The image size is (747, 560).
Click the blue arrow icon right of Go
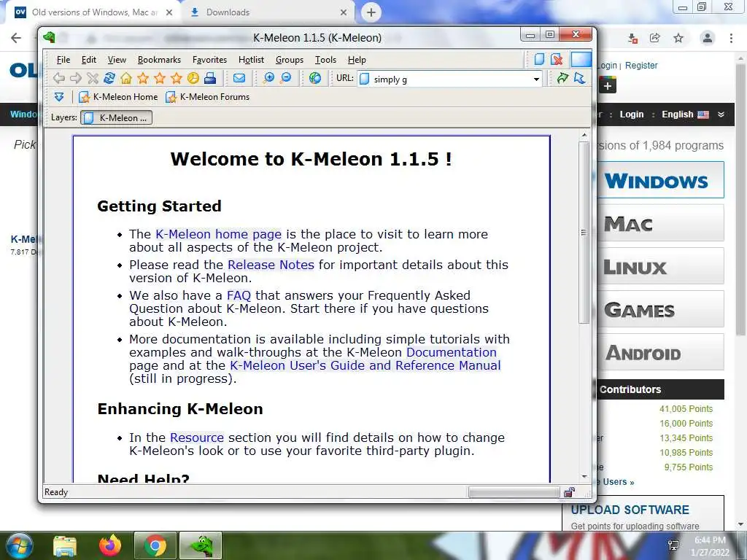click(579, 78)
